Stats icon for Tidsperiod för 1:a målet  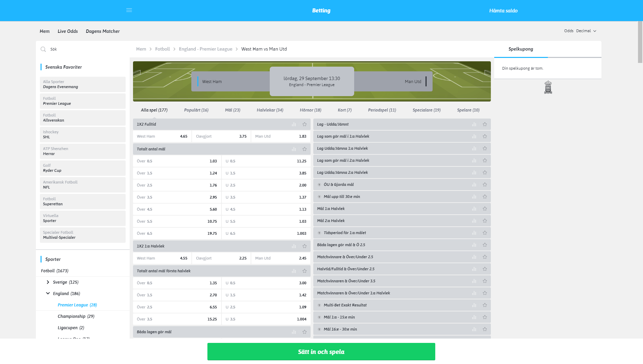(x=474, y=233)
